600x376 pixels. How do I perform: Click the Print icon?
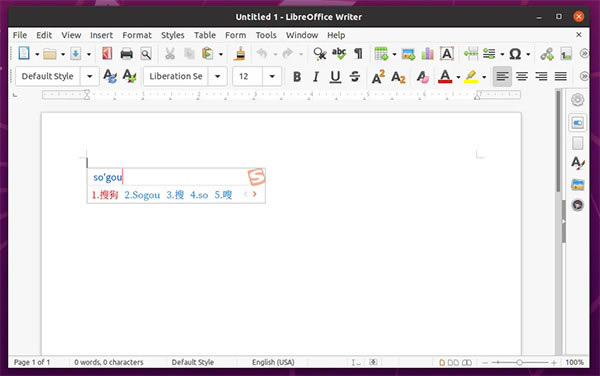126,54
